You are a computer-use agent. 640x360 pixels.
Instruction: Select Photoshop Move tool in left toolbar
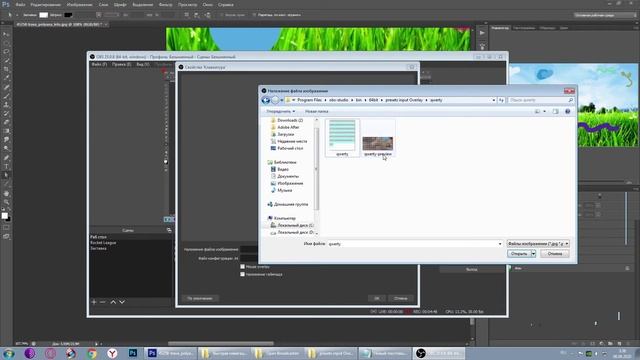pos(6,34)
